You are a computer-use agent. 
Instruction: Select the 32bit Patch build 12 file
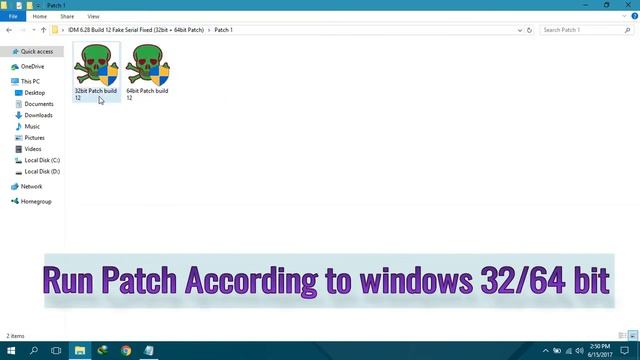coord(96,72)
